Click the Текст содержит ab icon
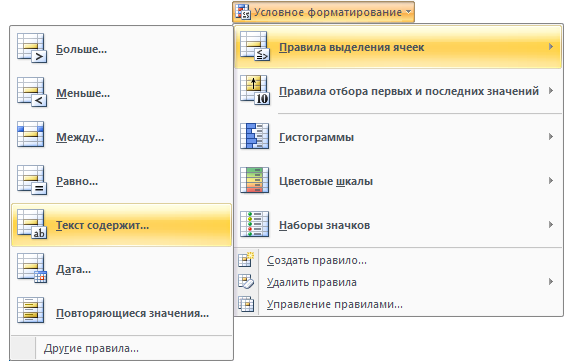 32,224
